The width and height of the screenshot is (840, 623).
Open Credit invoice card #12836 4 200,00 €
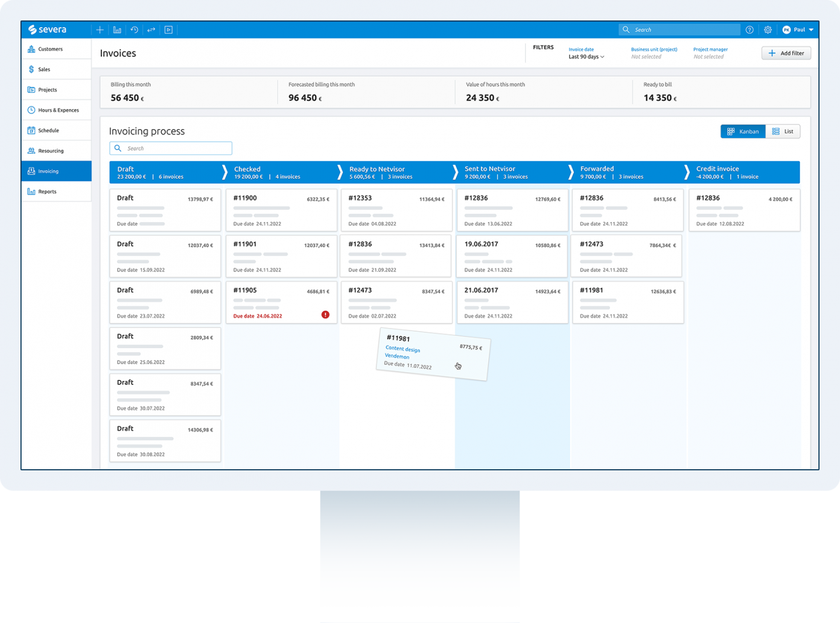(x=745, y=210)
